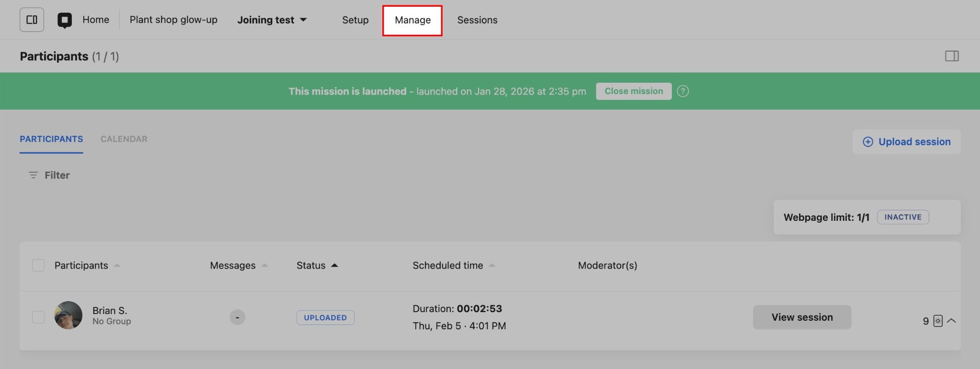This screenshot has width=980, height=369.
Task: Select the Brian S. row checkbox
Action: [x=38, y=317]
